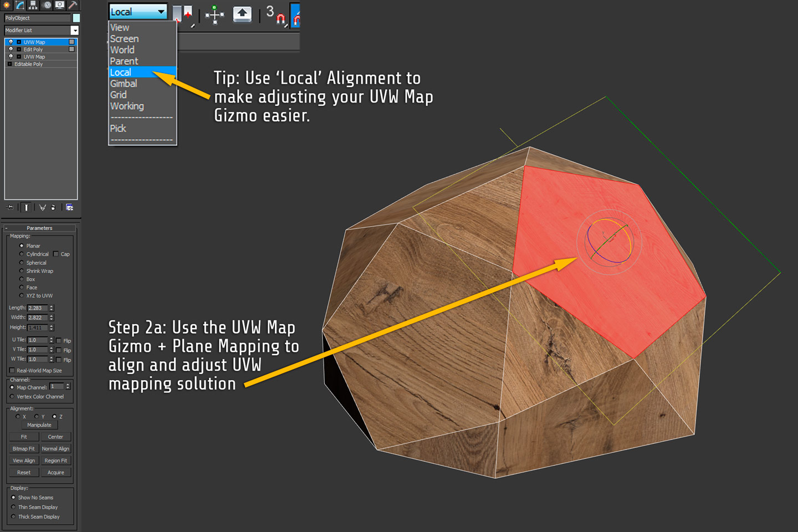Open Reference Coordinate System dropdown showing Local
The image size is (798, 532).
[138, 12]
